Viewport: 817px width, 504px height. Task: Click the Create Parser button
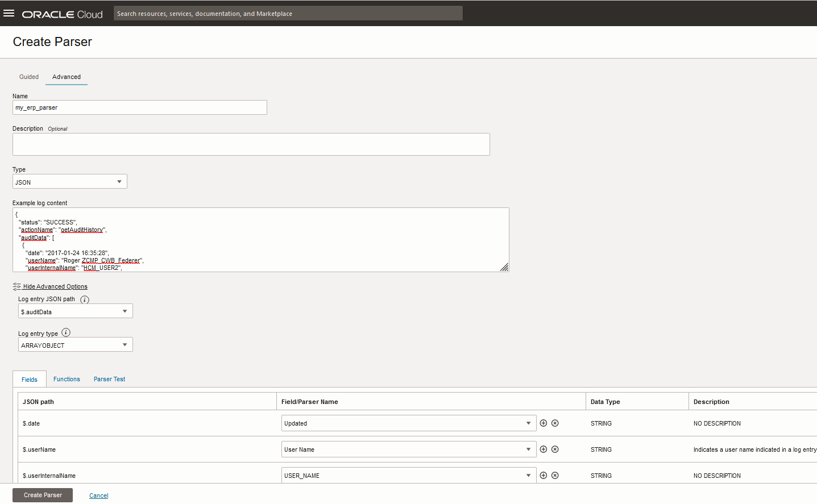(x=43, y=495)
